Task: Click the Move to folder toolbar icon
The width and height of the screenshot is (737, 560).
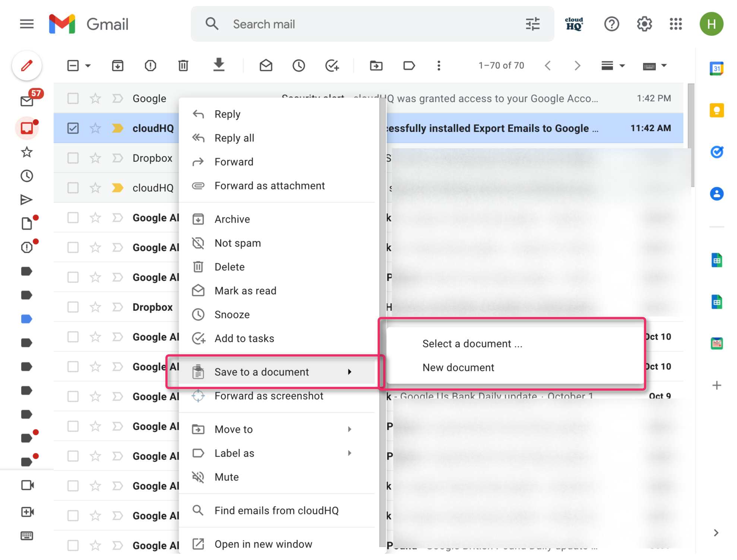Action: coord(376,66)
